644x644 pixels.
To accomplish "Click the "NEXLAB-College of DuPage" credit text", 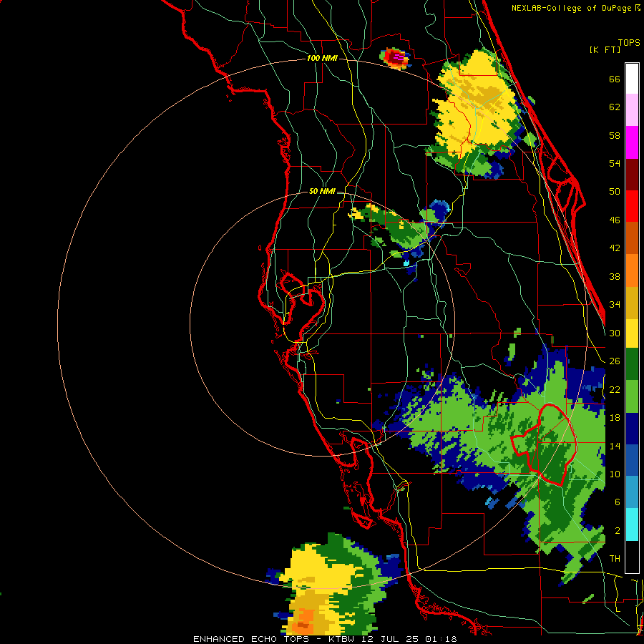I will (x=572, y=8).
